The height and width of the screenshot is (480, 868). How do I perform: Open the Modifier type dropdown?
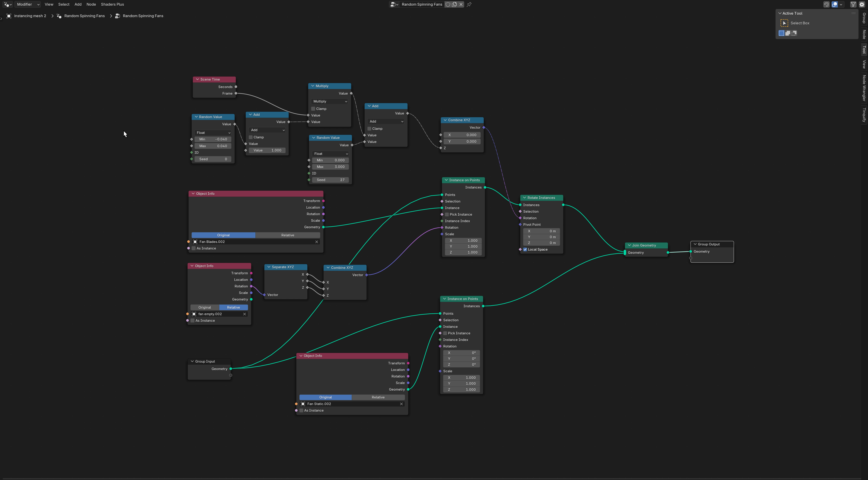coord(28,4)
